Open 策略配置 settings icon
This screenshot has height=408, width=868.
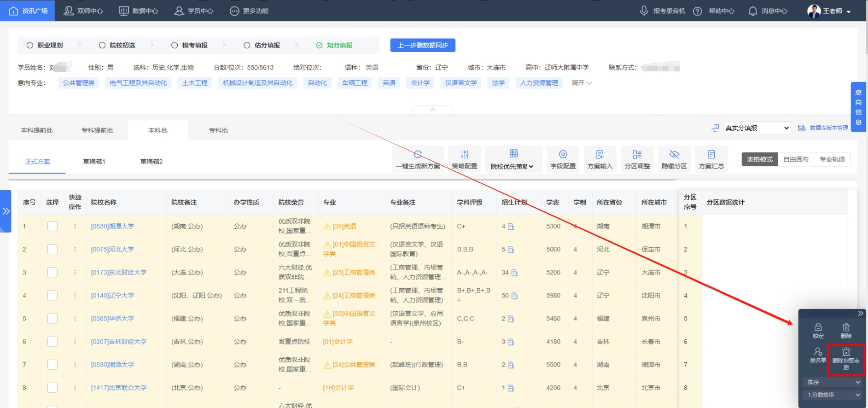click(464, 154)
